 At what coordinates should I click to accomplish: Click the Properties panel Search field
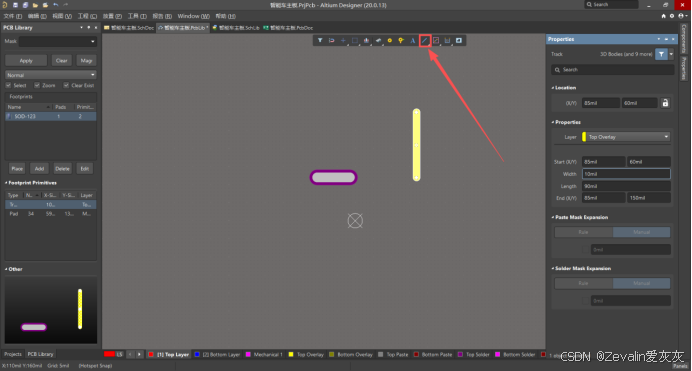[x=613, y=70]
